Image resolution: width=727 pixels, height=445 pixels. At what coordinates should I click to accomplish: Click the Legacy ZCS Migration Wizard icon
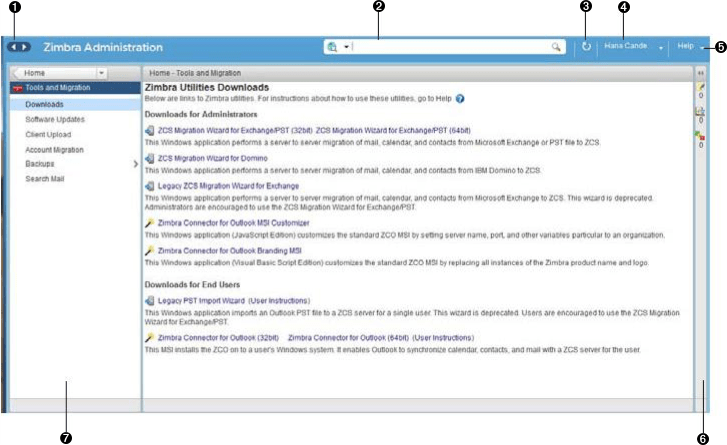coord(149,186)
